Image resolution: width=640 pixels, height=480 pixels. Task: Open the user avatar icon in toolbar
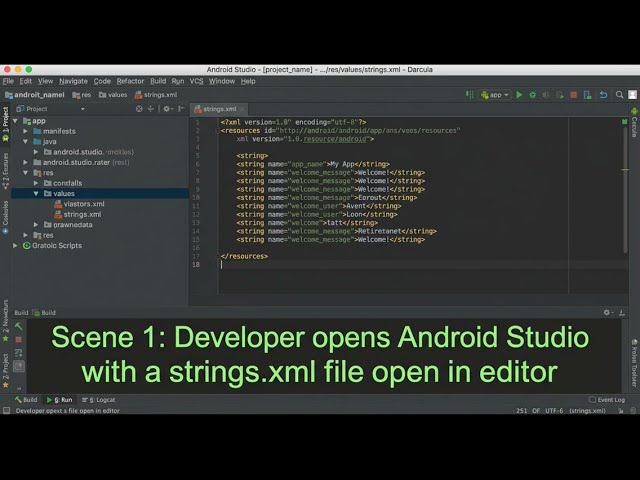coord(632,95)
